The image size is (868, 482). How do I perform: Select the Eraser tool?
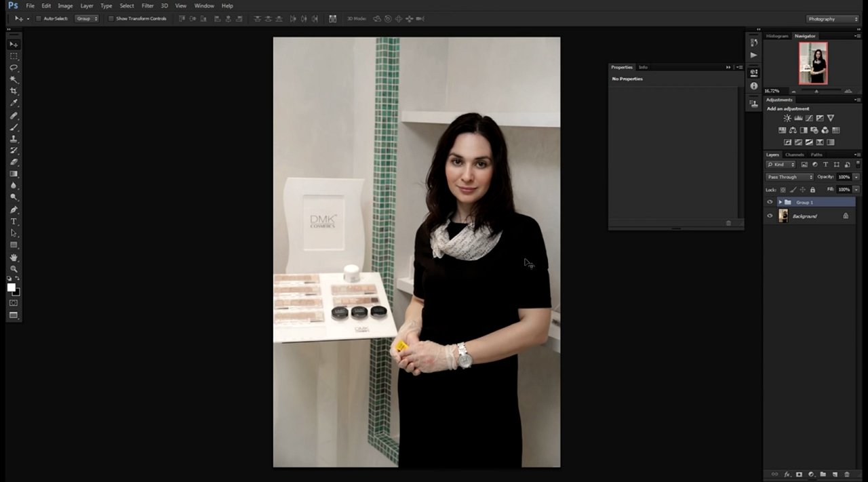tap(14, 162)
